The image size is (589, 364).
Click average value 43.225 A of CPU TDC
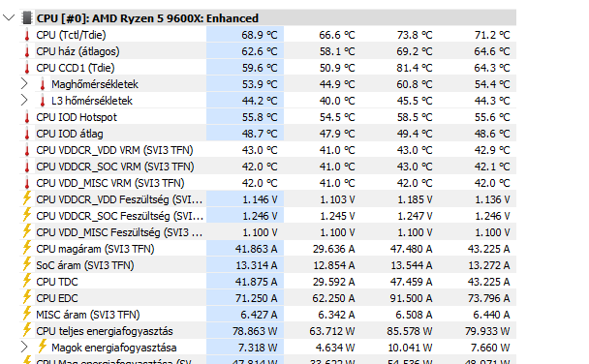coord(488,282)
